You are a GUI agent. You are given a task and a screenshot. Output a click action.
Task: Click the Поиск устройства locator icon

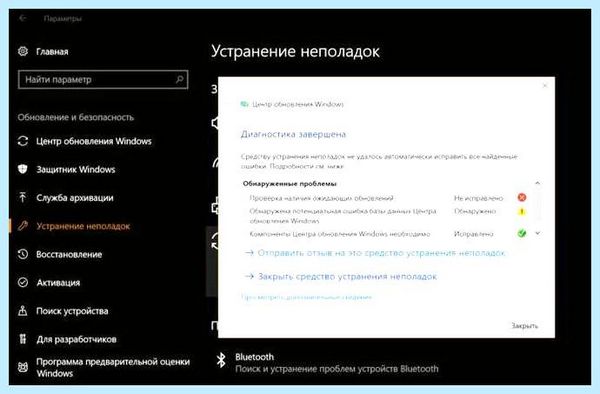point(23,311)
